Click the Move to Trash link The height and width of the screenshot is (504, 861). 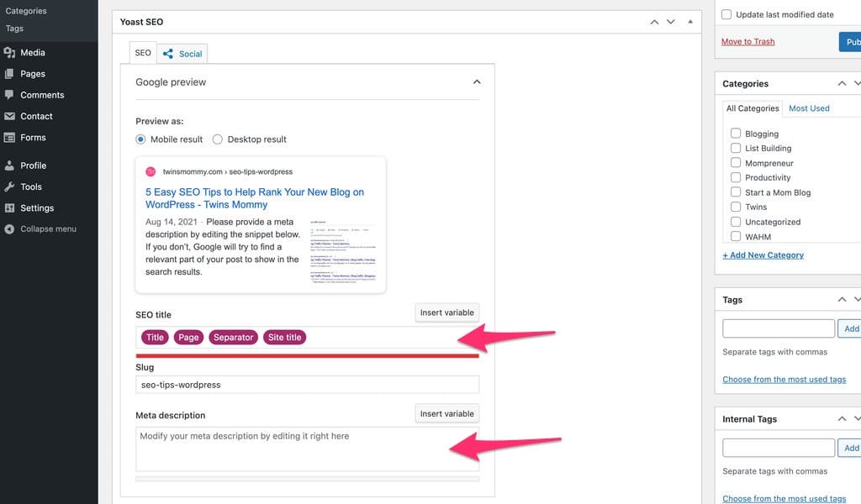point(747,41)
